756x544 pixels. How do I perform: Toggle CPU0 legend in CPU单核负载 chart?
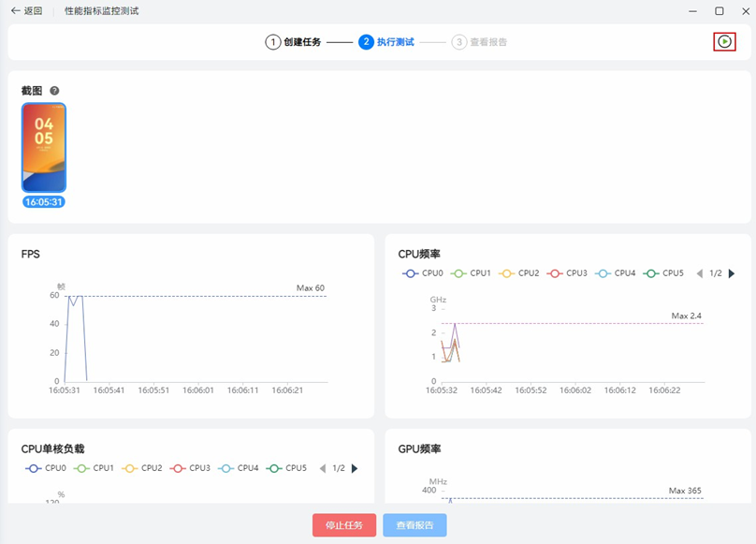coord(46,468)
